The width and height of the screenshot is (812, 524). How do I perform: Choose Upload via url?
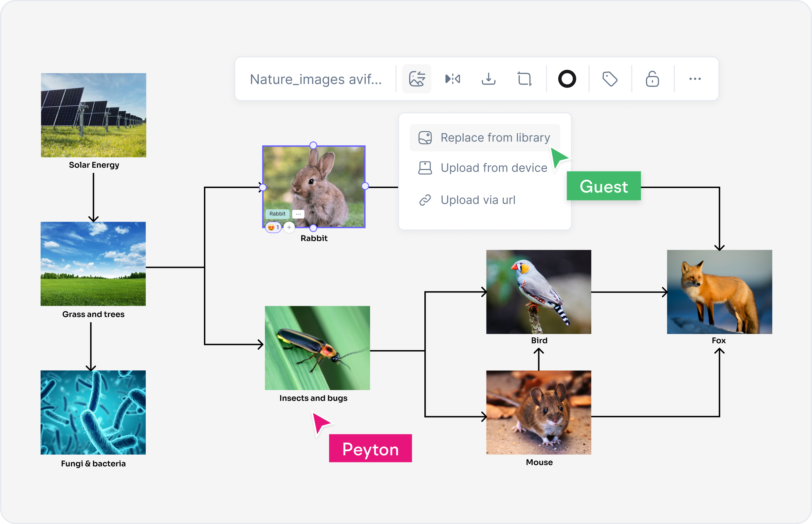point(478,200)
